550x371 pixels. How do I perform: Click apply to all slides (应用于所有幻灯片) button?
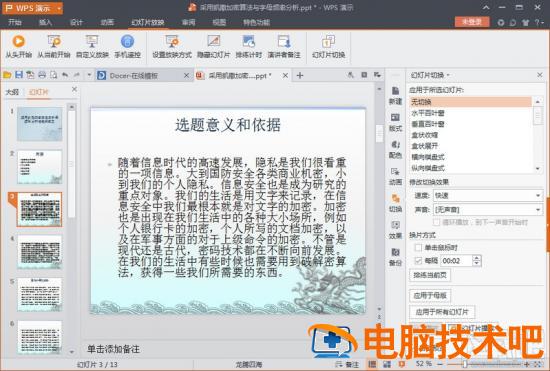[442, 311]
